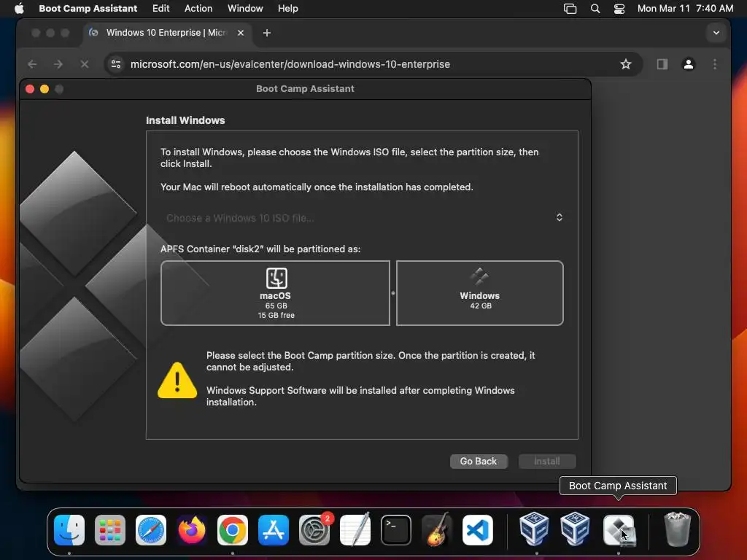The image size is (747, 560).
Task: Open the second VirtualBox Dock icon
Action: pos(575,529)
